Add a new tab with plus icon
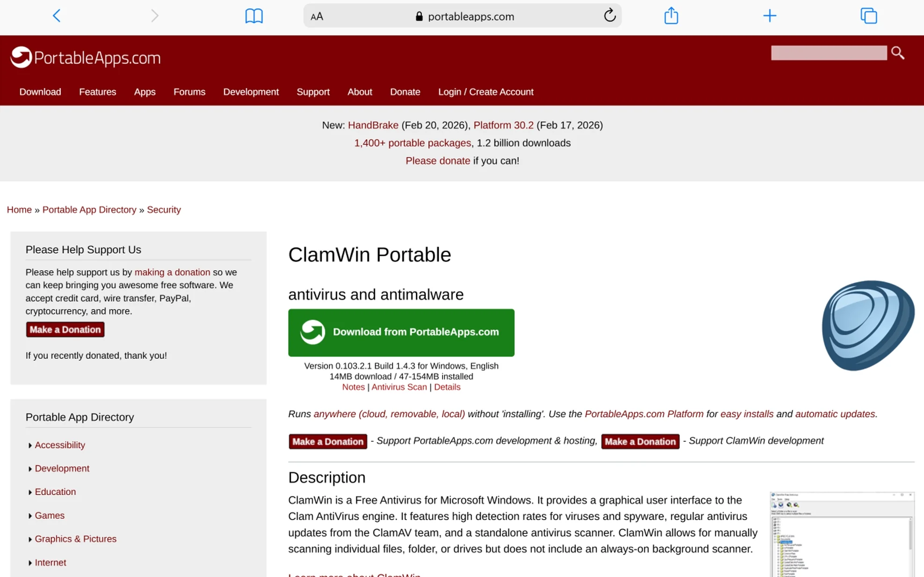Image resolution: width=924 pixels, height=577 pixels. tap(770, 16)
